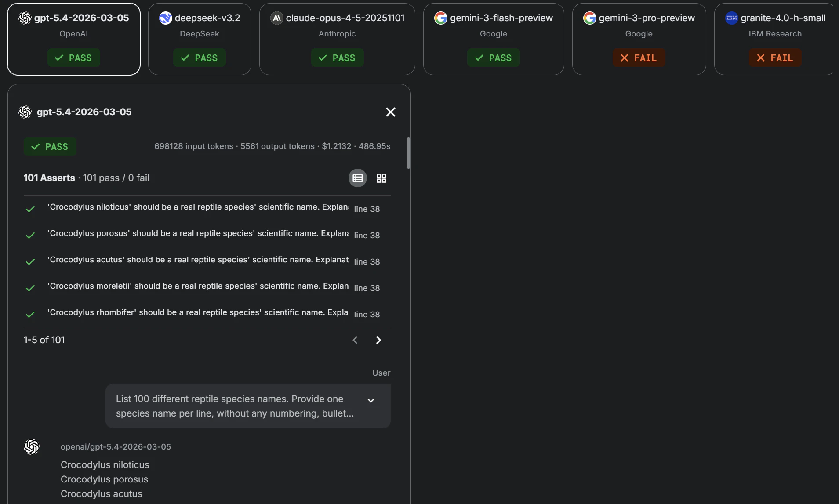Select the gemini-3-flash-preview model card
The width and height of the screenshot is (839, 504).
[x=494, y=39]
